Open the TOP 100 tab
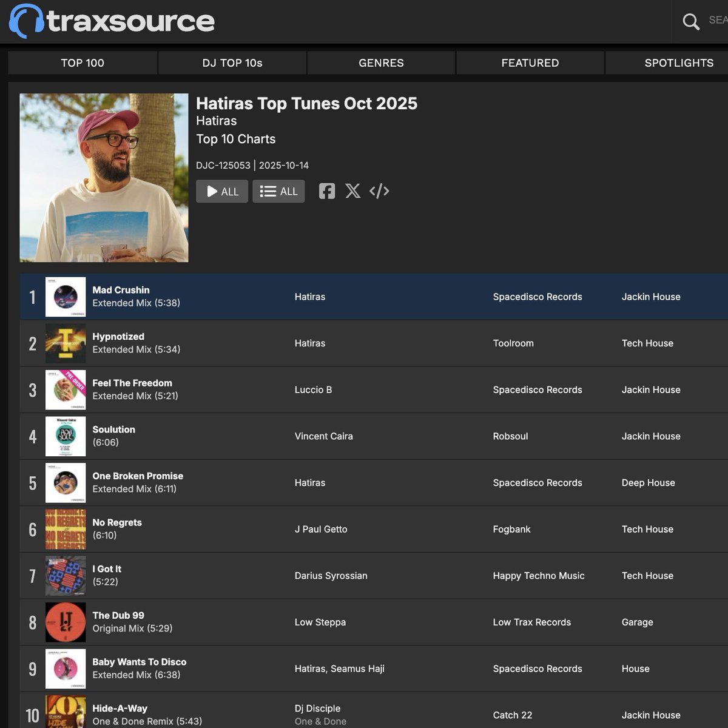Viewport: 728px width, 728px height. coord(83,62)
